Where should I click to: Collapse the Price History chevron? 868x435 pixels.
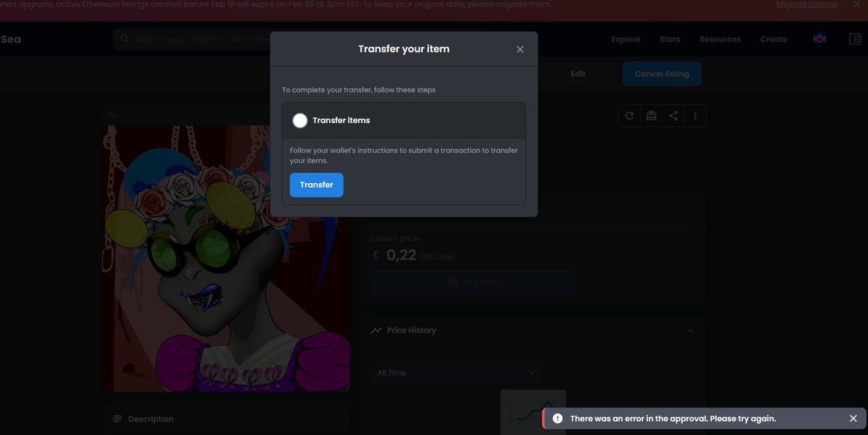click(x=690, y=330)
